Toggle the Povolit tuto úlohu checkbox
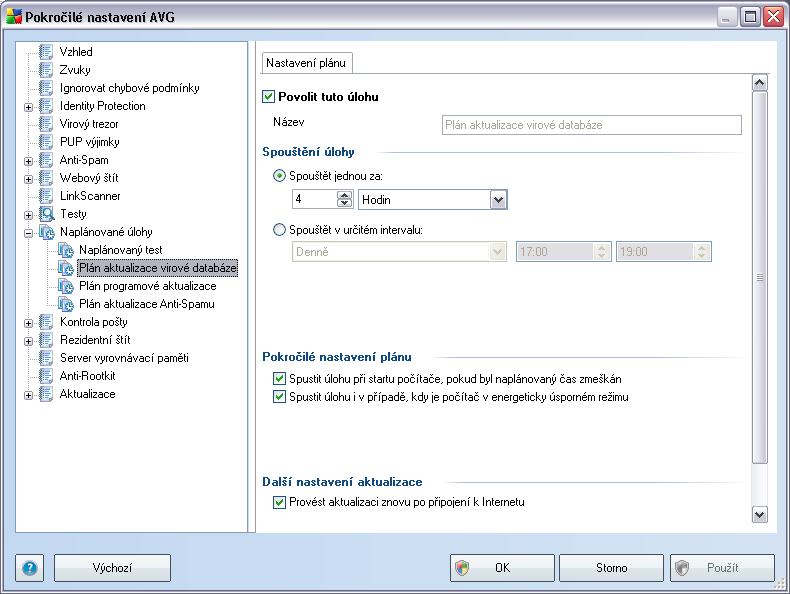Screen dimensions: 790x594 [269, 97]
